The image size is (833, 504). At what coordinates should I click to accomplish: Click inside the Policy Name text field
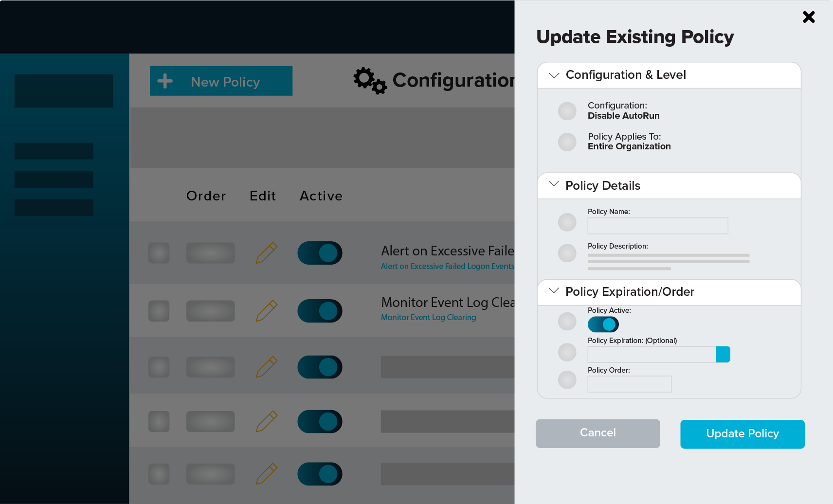pyautogui.click(x=657, y=226)
